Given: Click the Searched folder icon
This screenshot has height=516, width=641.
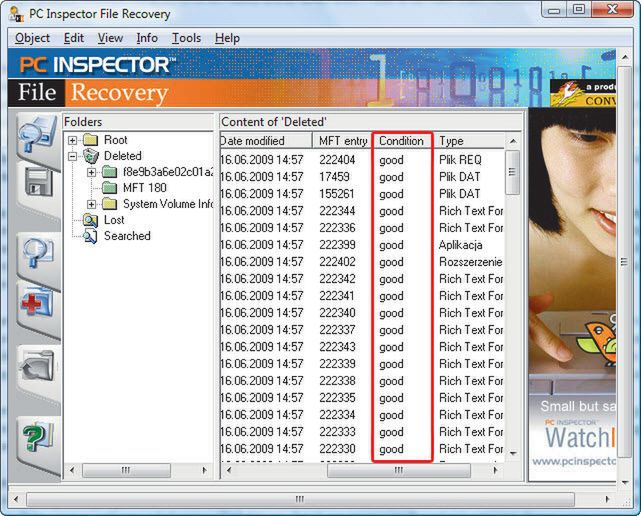Looking at the screenshot, I should 90,236.
